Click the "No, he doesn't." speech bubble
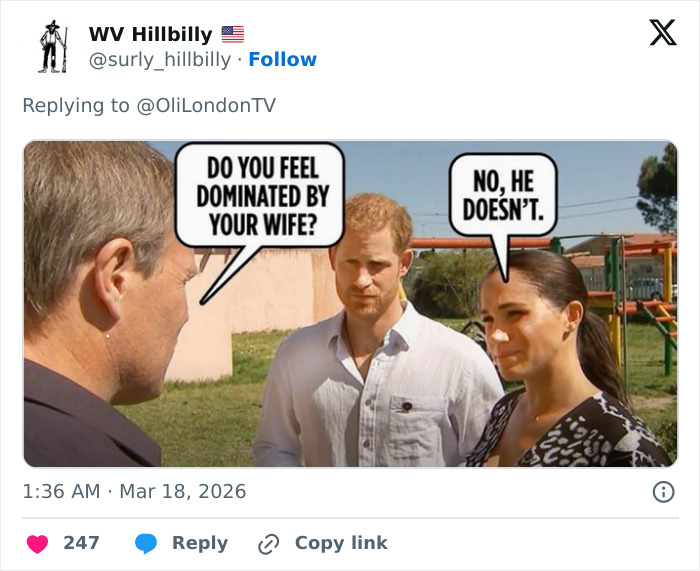 502,197
